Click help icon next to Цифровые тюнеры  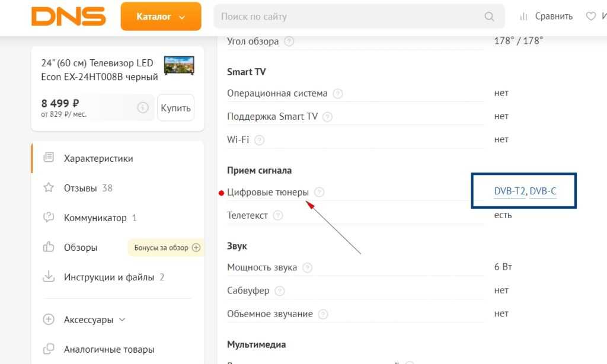320,192
